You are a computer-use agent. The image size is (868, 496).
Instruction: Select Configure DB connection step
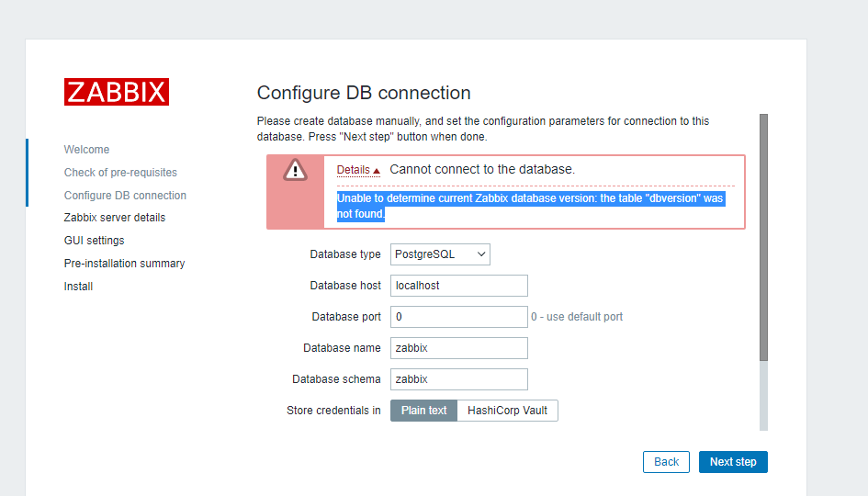click(125, 196)
